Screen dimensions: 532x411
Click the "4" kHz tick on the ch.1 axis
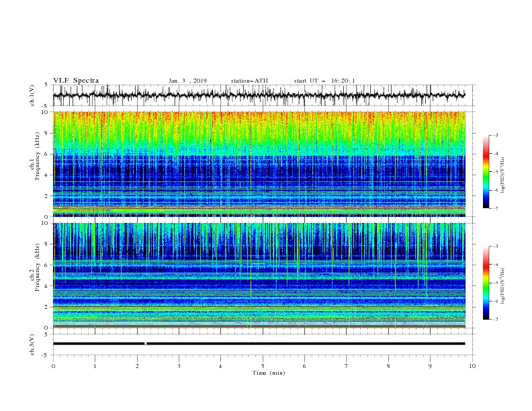46,175
